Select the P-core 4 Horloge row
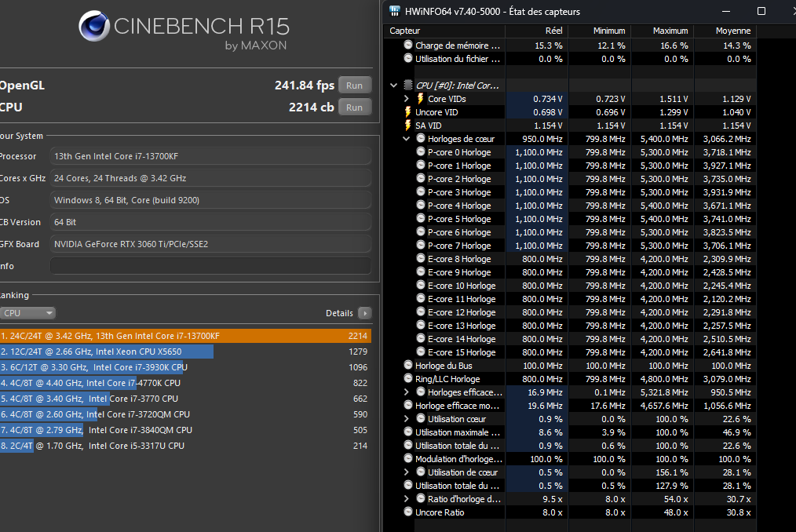Viewport: 796px width, 532px height. [x=571, y=206]
